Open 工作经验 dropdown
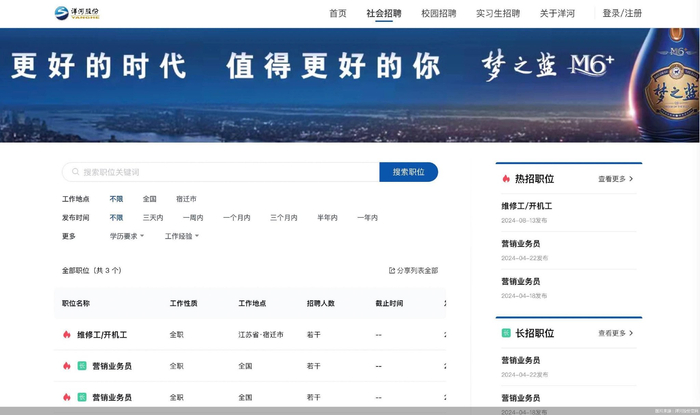Image resolution: width=700 pixels, height=415 pixels. 182,236
